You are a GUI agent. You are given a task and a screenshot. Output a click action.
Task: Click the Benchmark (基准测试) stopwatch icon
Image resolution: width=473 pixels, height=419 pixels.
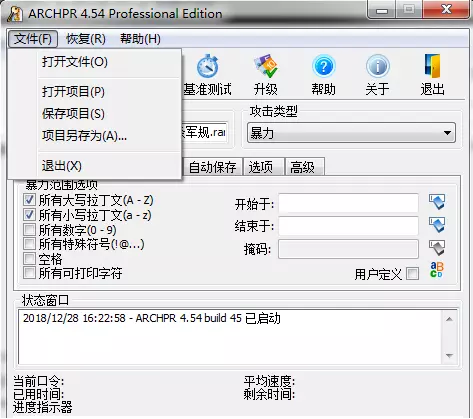(207, 66)
